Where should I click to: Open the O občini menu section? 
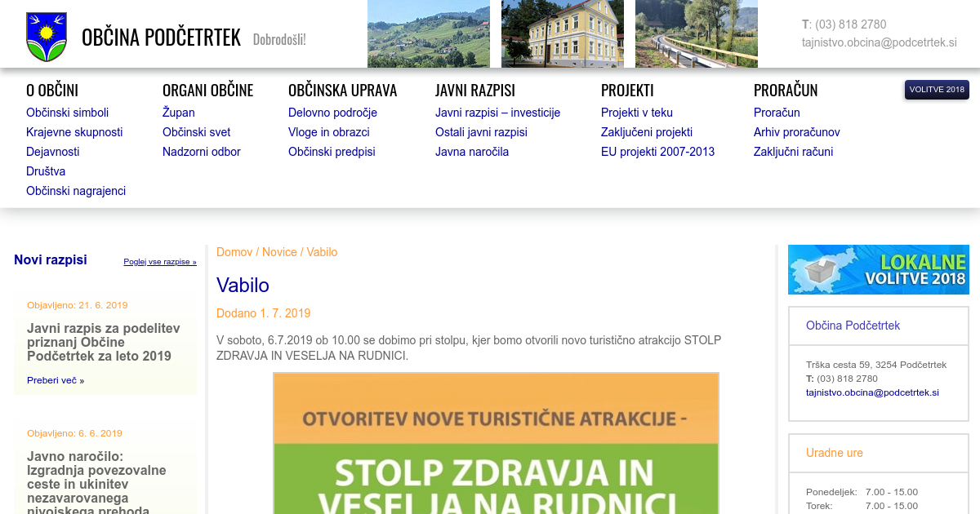point(52,91)
